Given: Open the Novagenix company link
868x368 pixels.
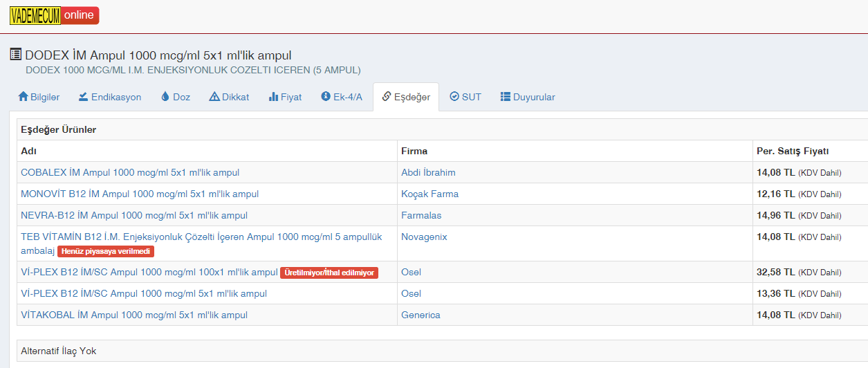Looking at the screenshot, I should tap(424, 237).
